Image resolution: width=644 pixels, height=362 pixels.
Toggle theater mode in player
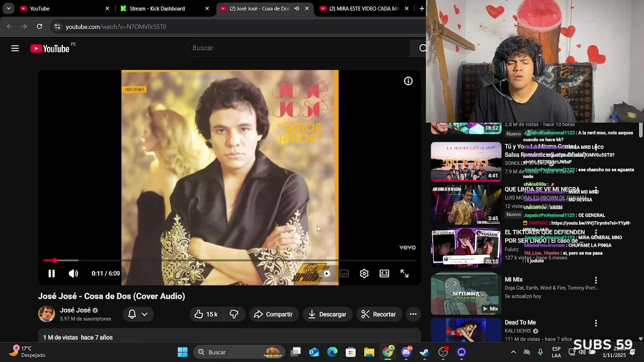click(384, 274)
